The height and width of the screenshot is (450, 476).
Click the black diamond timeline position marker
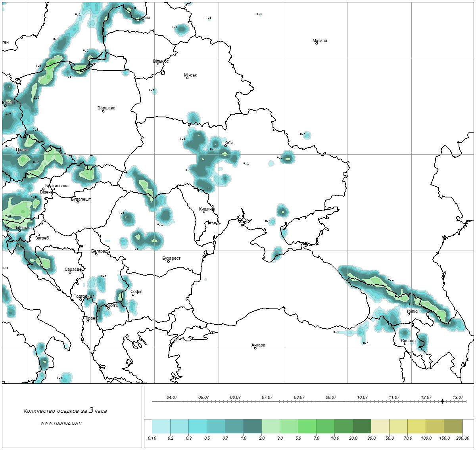tap(442, 401)
